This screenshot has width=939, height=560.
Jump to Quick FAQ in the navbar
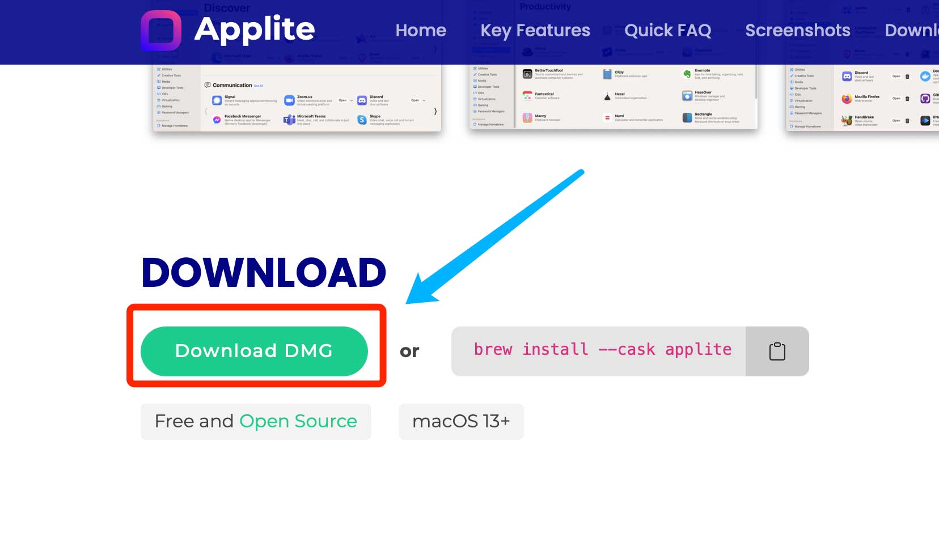pos(667,30)
